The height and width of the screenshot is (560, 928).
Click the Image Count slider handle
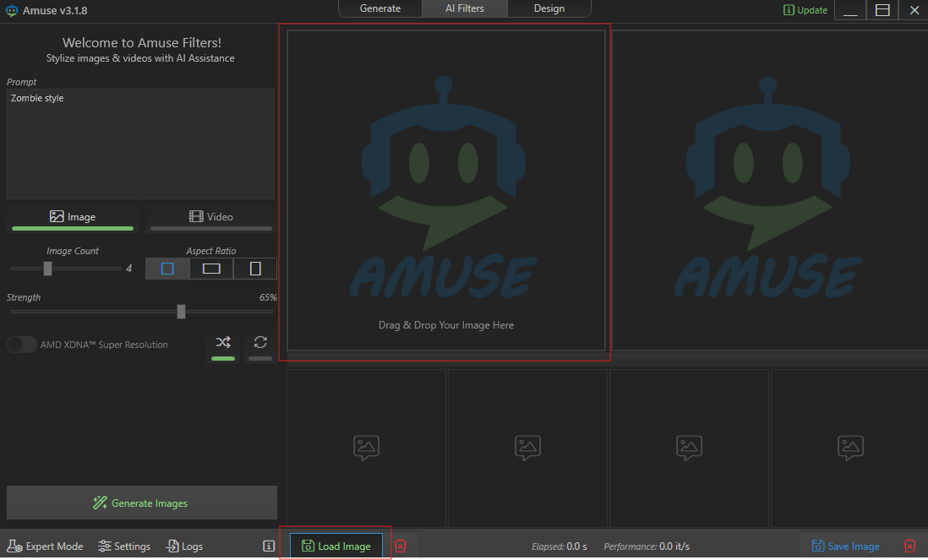(x=48, y=269)
